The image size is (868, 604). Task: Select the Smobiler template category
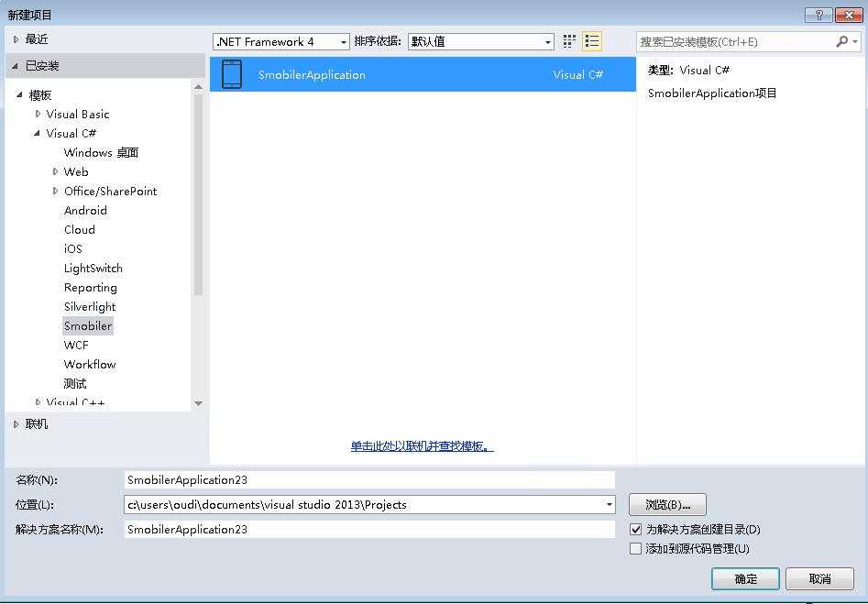point(88,325)
